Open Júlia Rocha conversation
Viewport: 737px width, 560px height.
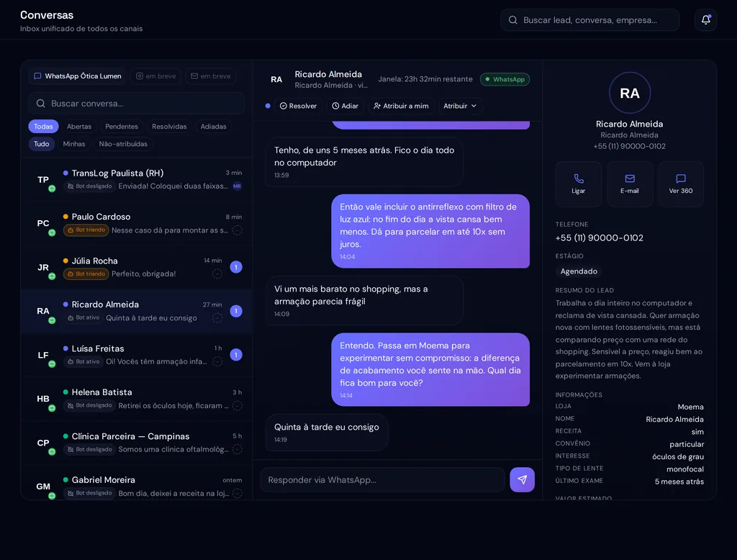[136, 267]
